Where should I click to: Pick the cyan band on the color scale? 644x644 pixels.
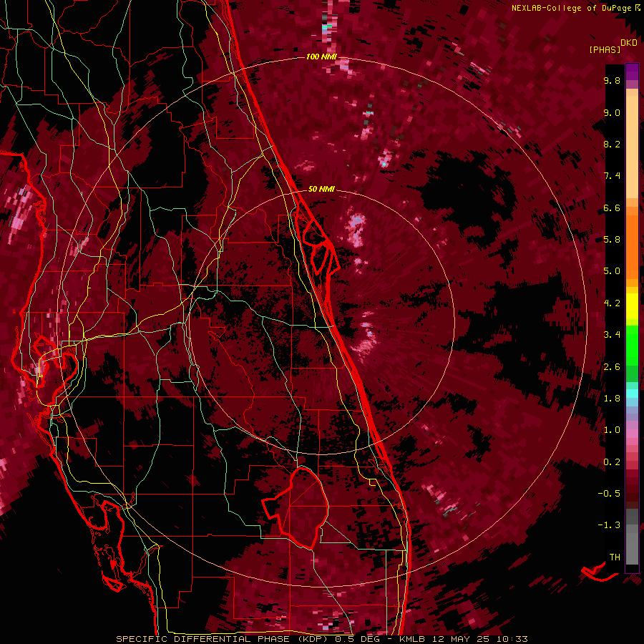coord(632,394)
